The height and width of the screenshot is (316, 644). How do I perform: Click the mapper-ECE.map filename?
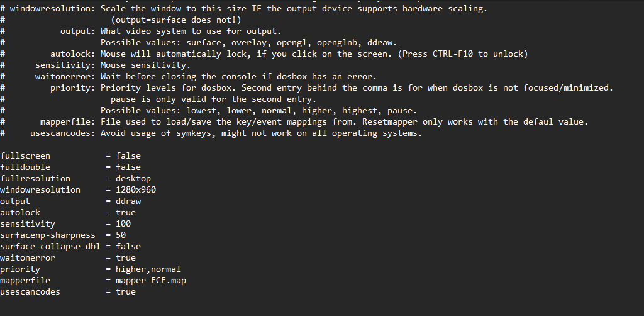(151, 281)
